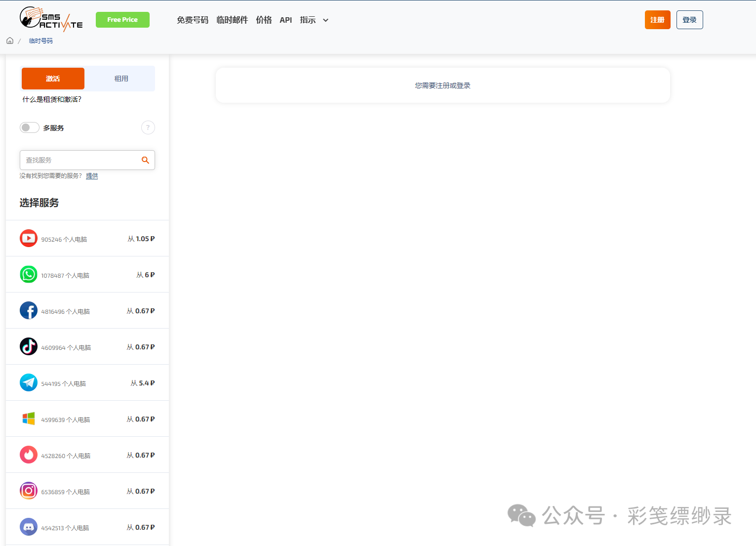This screenshot has width=756, height=546.
Task: Switch to the 租用 rental tab
Action: point(121,79)
